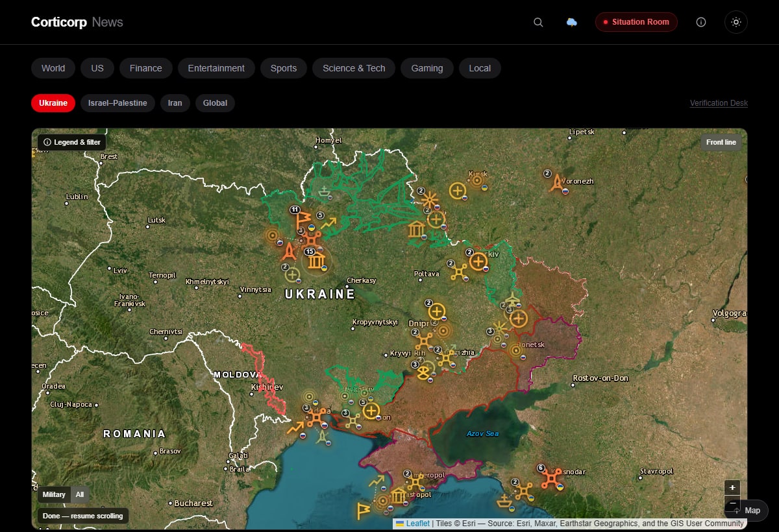Select the US category
The height and width of the screenshot is (532, 779).
click(97, 68)
